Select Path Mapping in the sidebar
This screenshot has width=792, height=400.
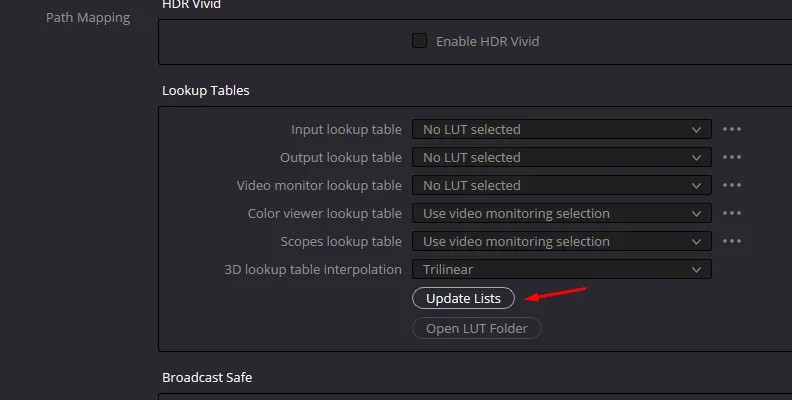pyautogui.click(x=88, y=17)
